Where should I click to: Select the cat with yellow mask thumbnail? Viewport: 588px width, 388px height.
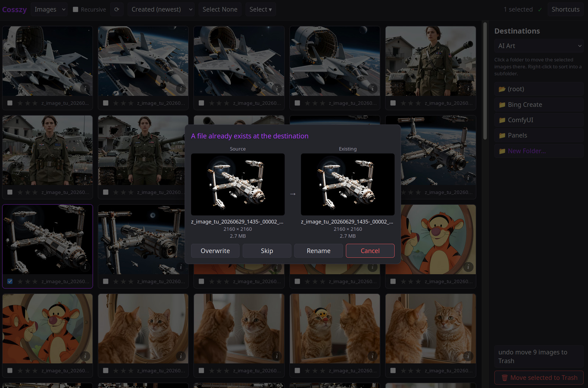tap(335, 329)
